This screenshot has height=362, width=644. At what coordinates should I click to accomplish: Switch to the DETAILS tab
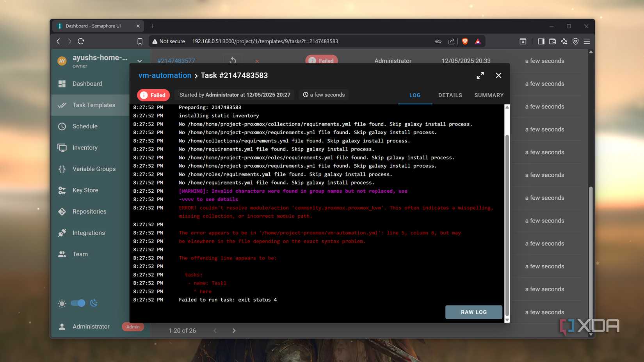(x=450, y=95)
